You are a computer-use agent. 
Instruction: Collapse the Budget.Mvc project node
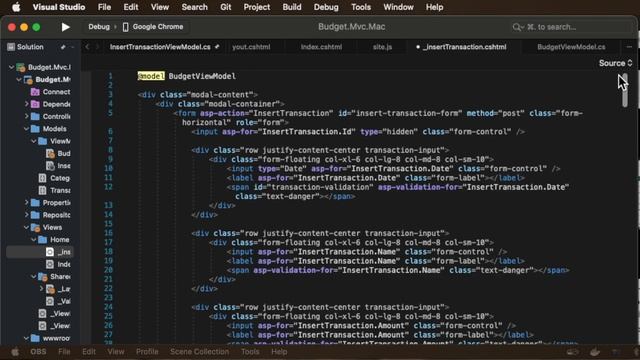coord(19,80)
